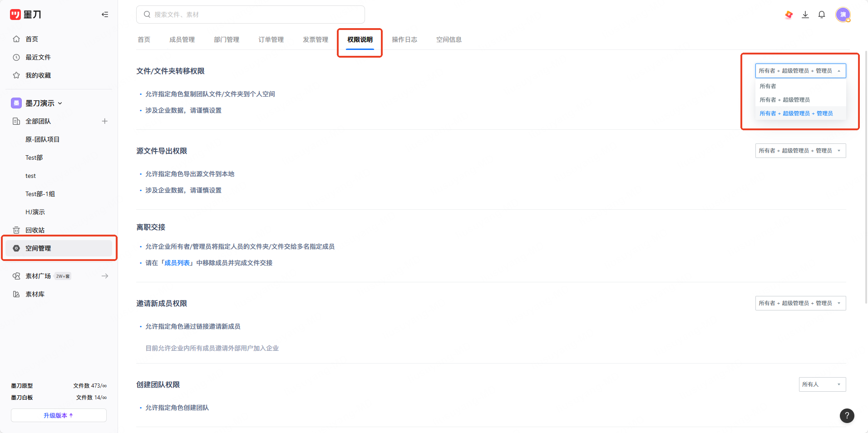
Task: Open 全部团队 in the sidebar
Action: 38,121
